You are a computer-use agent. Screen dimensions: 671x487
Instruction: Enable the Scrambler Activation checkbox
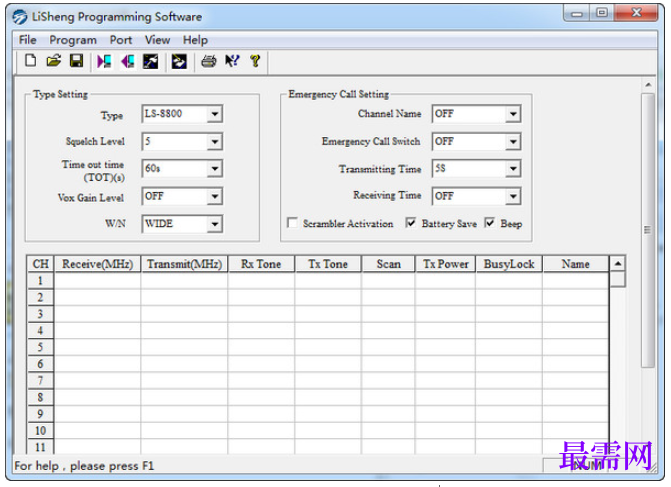click(x=293, y=223)
